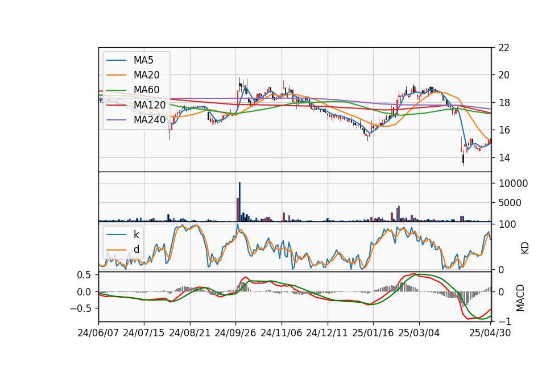
Task: Click the price axis value 20
Action: click(x=504, y=75)
